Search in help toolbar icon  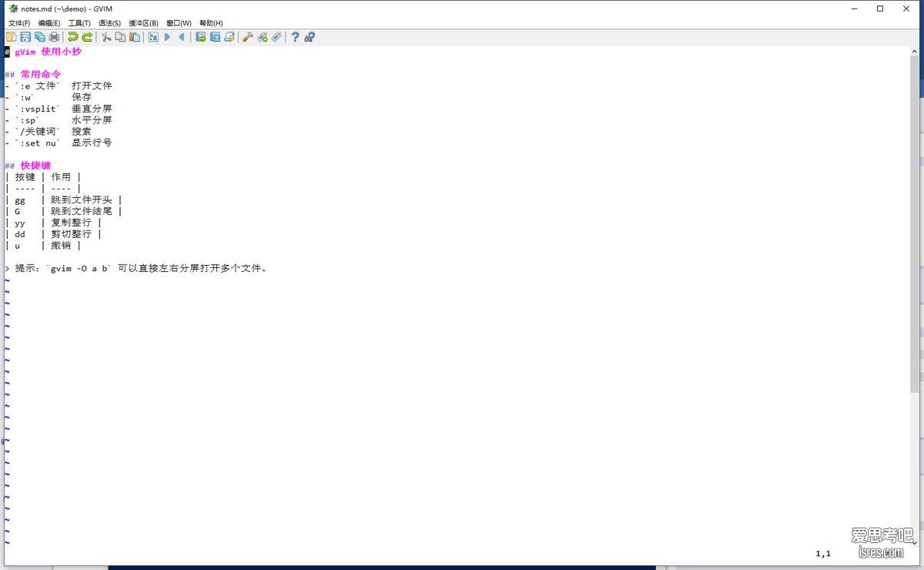click(x=310, y=37)
